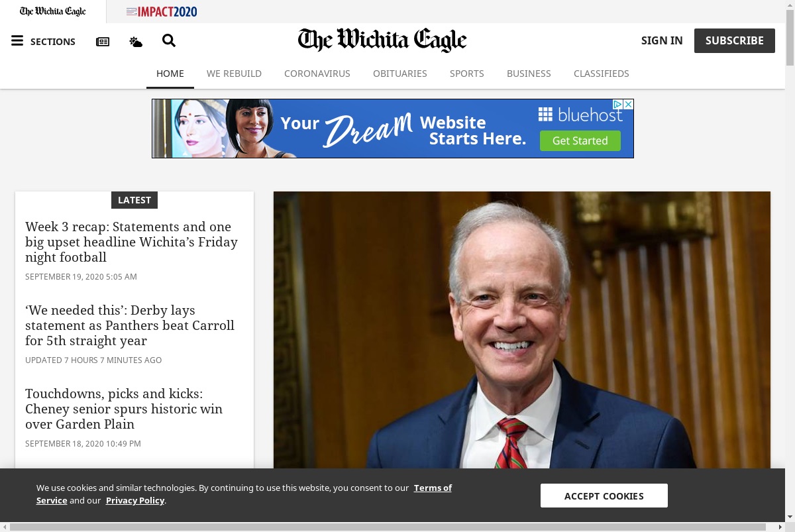Open the Impact 2020 top tab
The height and width of the screenshot is (532, 795).
click(x=162, y=11)
